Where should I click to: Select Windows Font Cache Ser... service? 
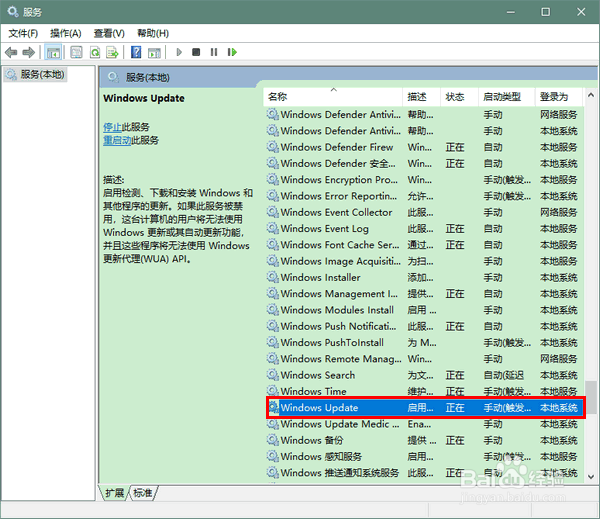point(424,245)
